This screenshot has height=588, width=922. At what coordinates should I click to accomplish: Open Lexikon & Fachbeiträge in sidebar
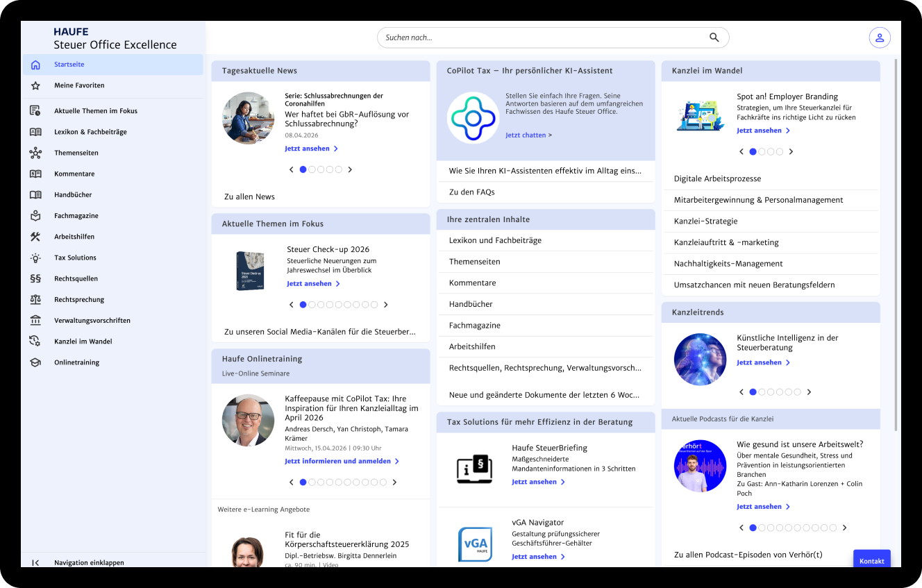[113, 132]
